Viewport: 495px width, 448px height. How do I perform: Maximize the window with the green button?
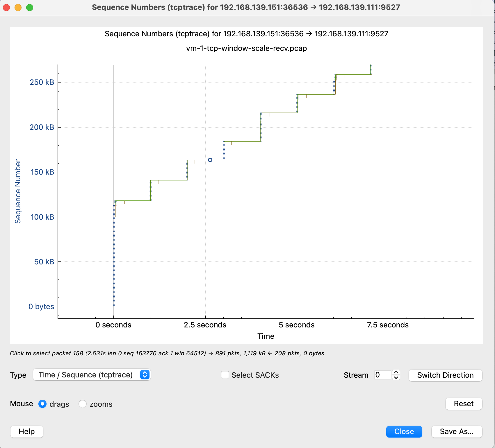pyautogui.click(x=30, y=8)
